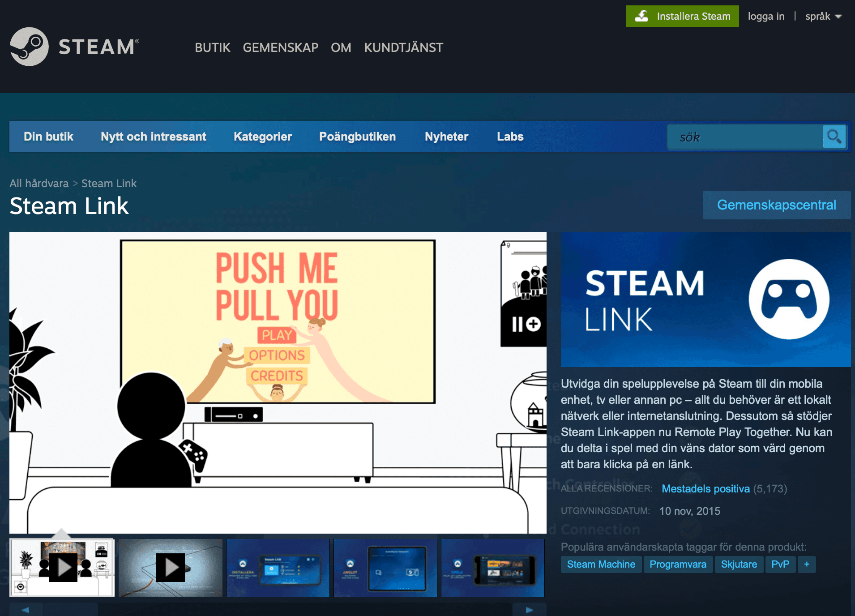The width and height of the screenshot is (855, 616).
Task: Click the logga in link
Action: [x=766, y=17]
